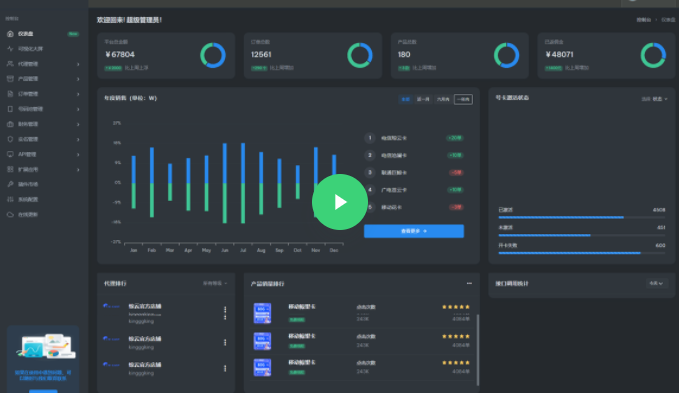
Task: Click the blue link text in sidebar promo
Action: [43, 375]
